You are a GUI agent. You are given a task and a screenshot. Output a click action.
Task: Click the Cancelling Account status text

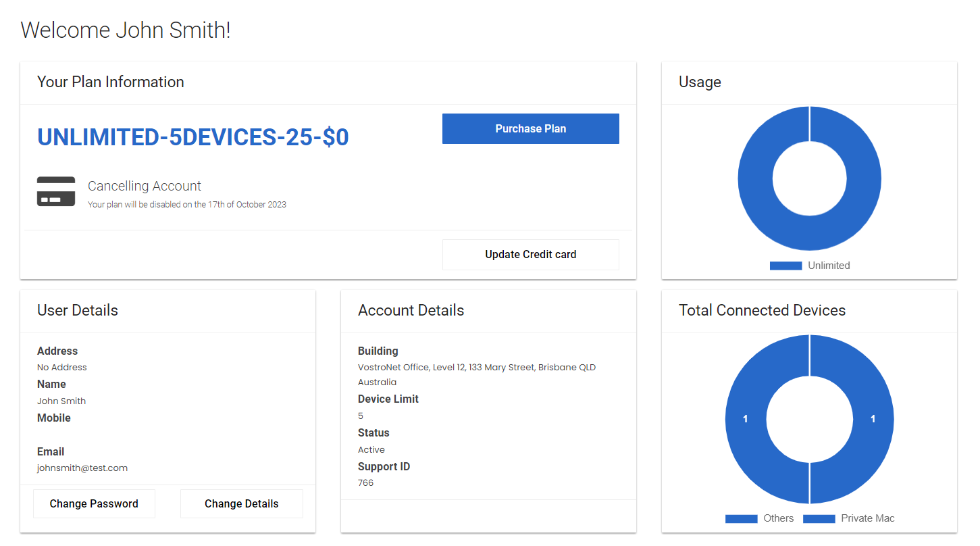pyautogui.click(x=145, y=186)
